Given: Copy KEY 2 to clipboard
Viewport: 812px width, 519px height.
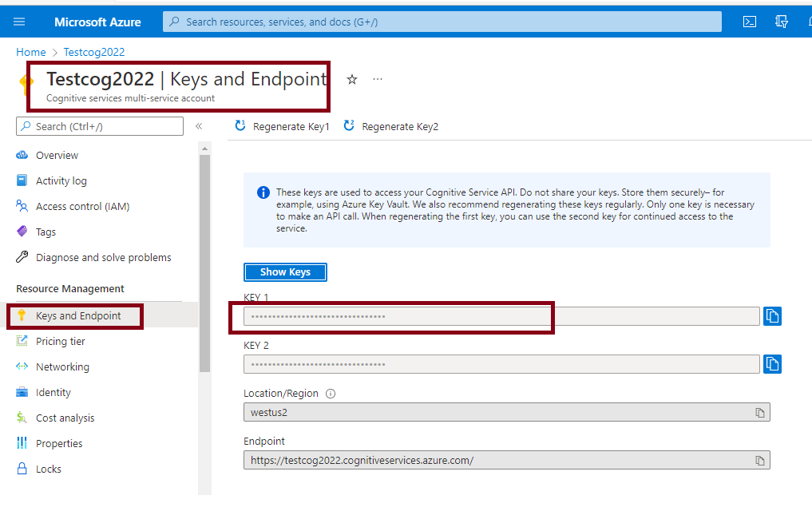Looking at the screenshot, I should 772,364.
